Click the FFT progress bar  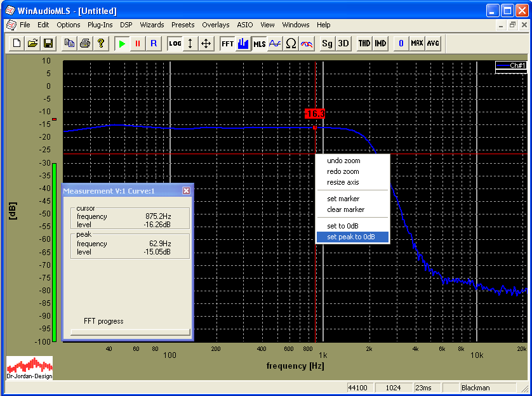coord(130,332)
